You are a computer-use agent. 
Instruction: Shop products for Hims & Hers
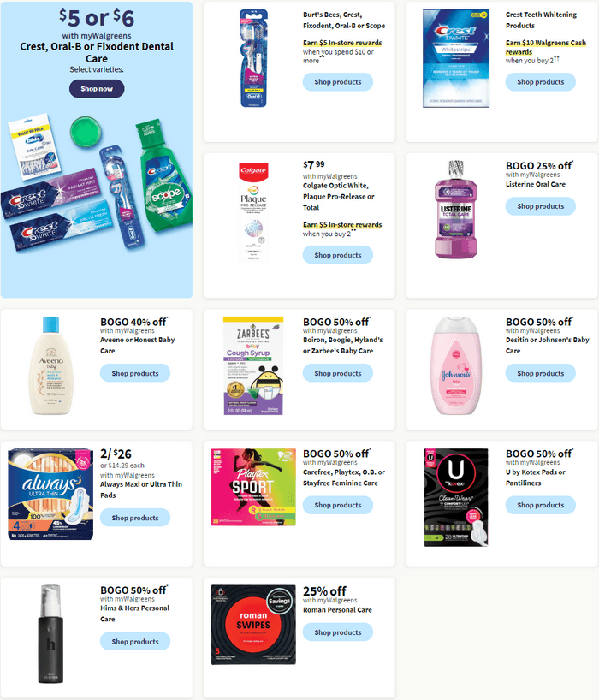pos(135,642)
